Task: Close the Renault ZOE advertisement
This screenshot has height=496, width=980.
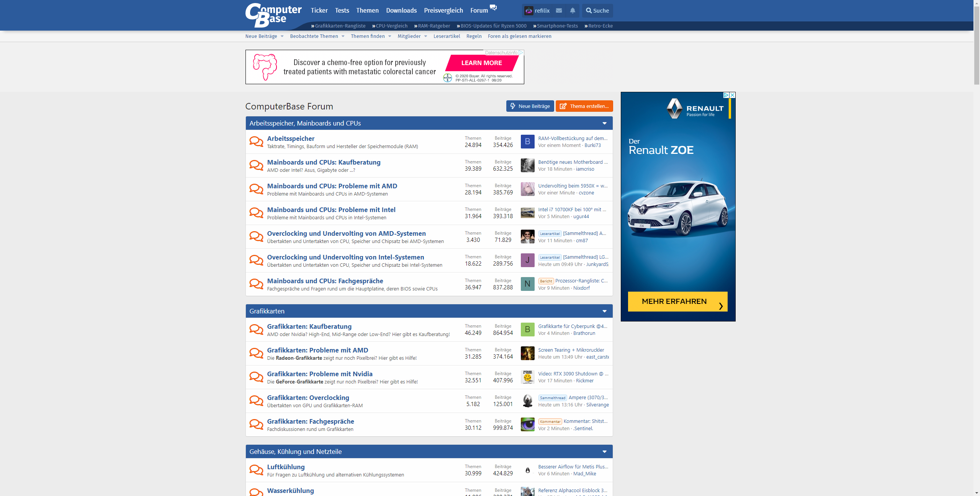Action: point(732,95)
